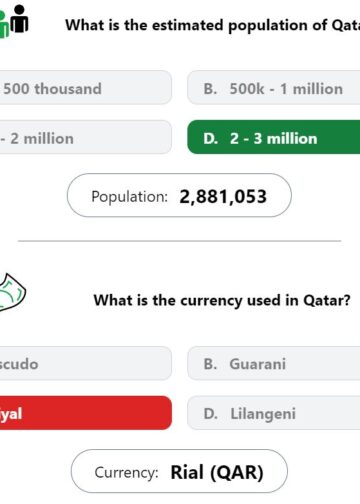Click the estimated population question text
The height and width of the screenshot is (504, 360).
[212, 25]
